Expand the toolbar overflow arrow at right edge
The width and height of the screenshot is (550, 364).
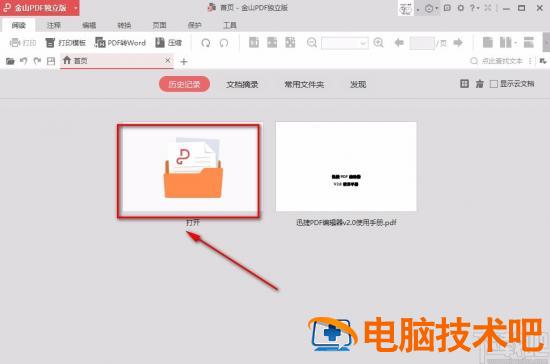point(546,42)
